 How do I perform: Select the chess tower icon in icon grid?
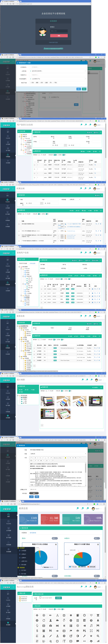click(x=98, y=615)
